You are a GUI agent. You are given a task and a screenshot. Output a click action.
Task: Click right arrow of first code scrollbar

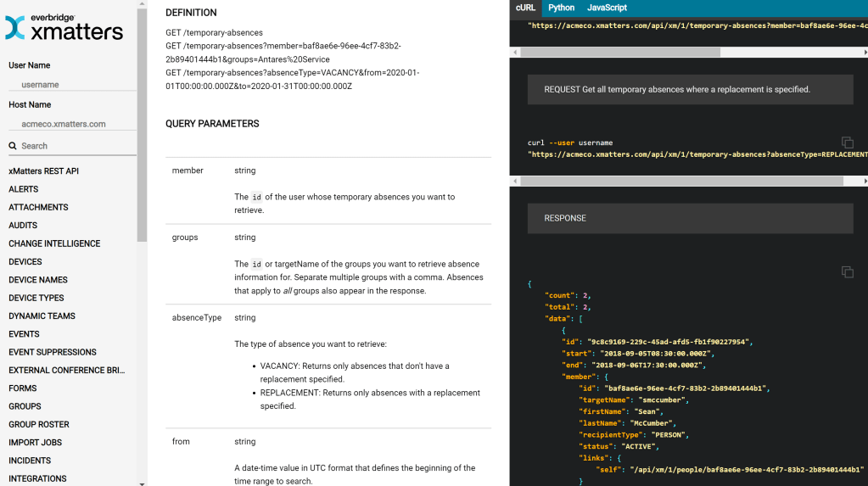864,52
